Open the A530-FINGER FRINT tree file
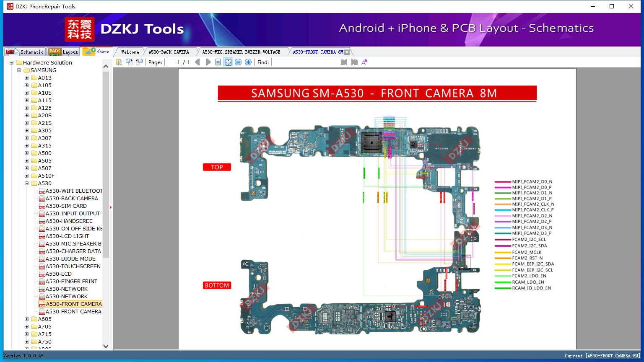This screenshot has height=362, width=644. [x=71, y=282]
